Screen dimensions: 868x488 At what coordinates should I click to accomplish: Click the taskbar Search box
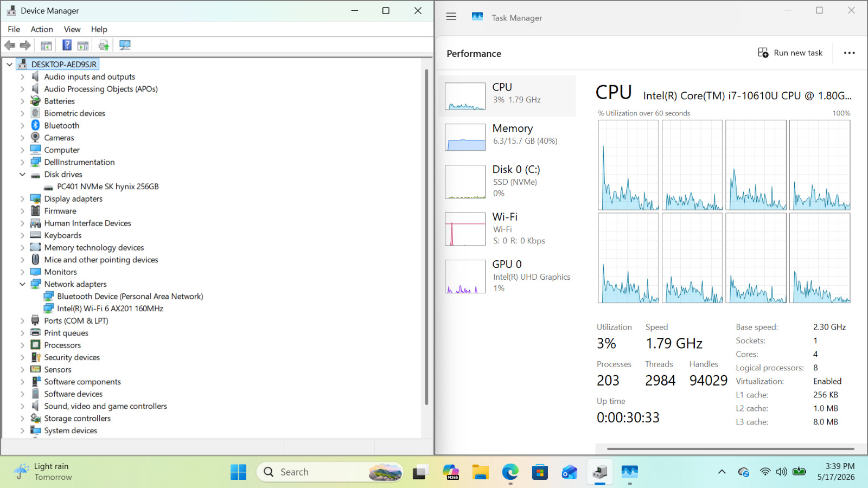330,472
